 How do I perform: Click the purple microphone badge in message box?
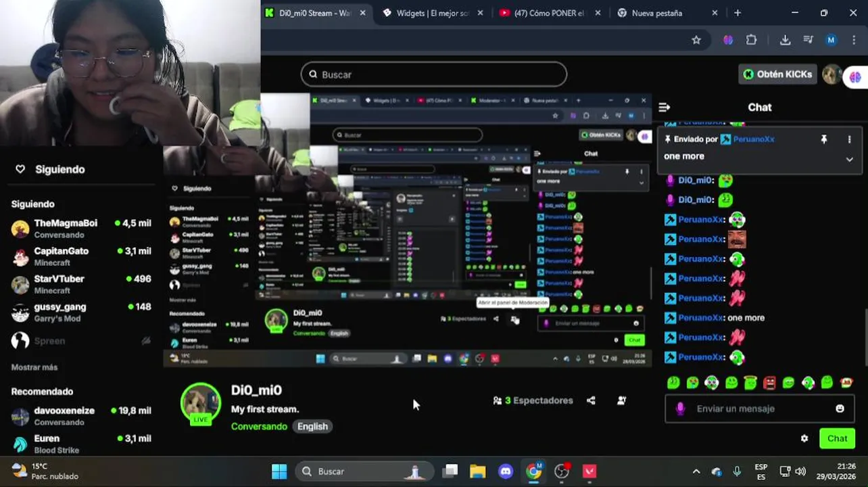tap(680, 409)
